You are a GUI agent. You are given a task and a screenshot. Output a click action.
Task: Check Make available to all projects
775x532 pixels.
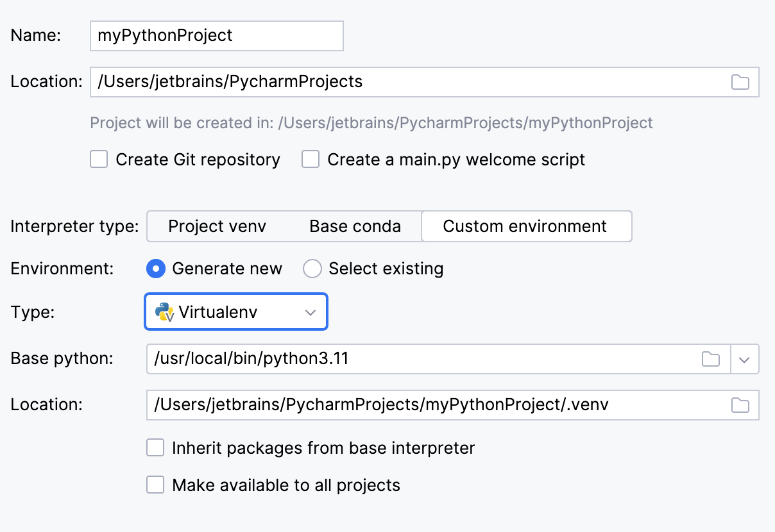(x=155, y=485)
